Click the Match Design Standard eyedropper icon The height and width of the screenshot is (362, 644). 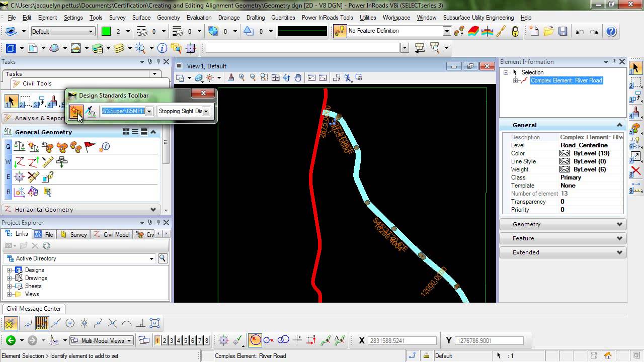(91, 111)
